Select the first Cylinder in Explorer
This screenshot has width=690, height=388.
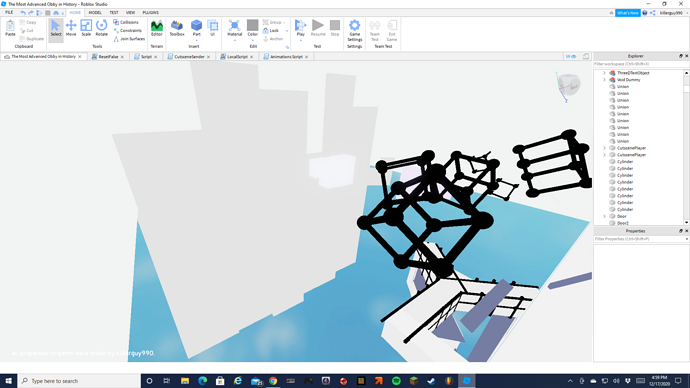pyautogui.click(x=625, y=162)
